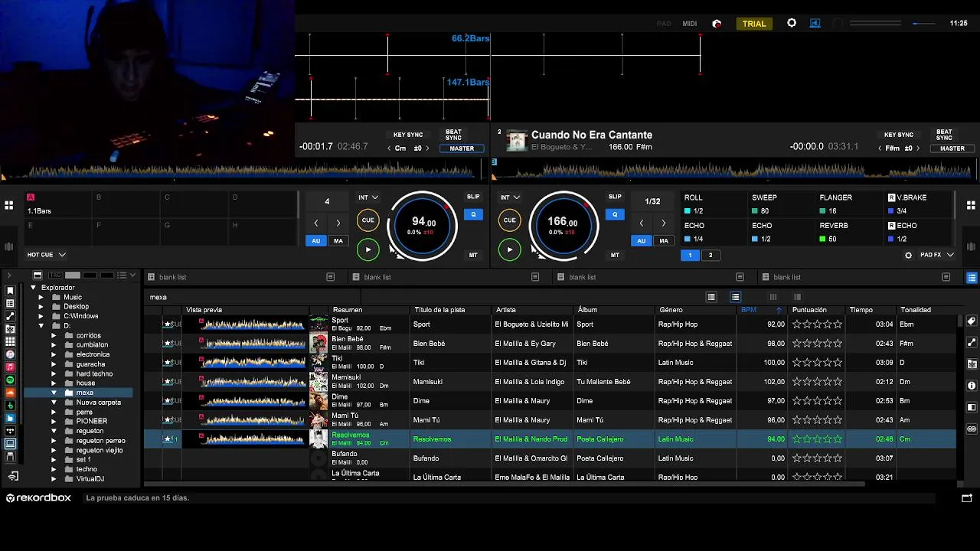The image size is (980, 551).
Task: Select PAD FX bank 2
Action: click(x=710, y=256)
